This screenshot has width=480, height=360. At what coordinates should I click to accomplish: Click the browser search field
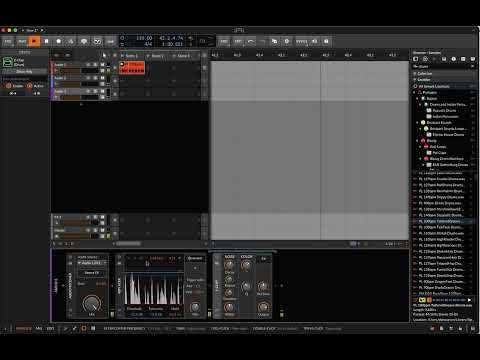443,66
